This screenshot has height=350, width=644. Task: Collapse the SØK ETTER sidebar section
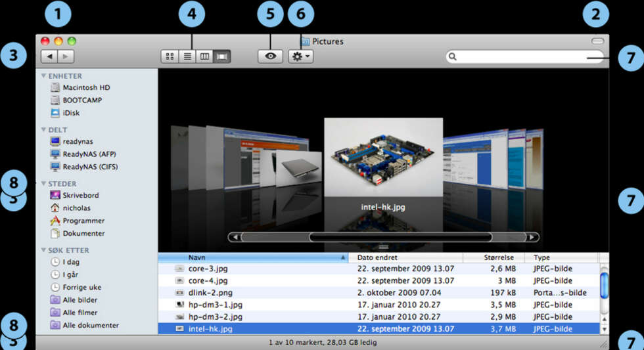click(x=43, y=250)
